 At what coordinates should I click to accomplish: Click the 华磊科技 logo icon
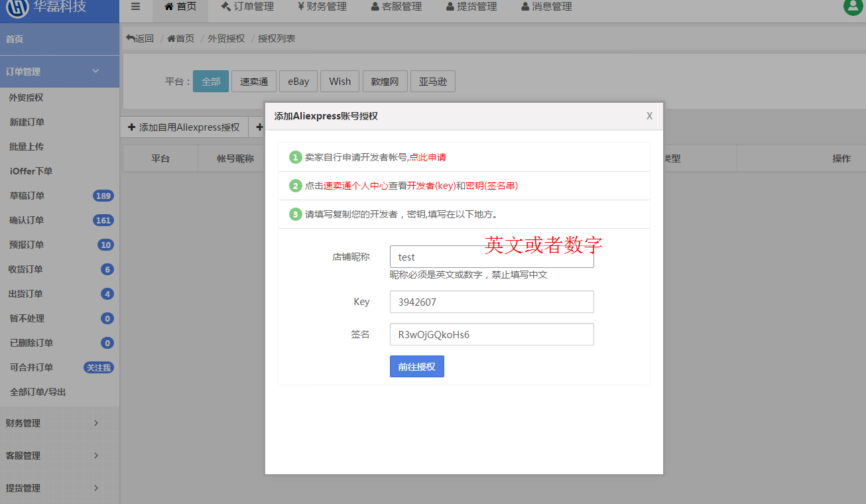tap(17, 7)
